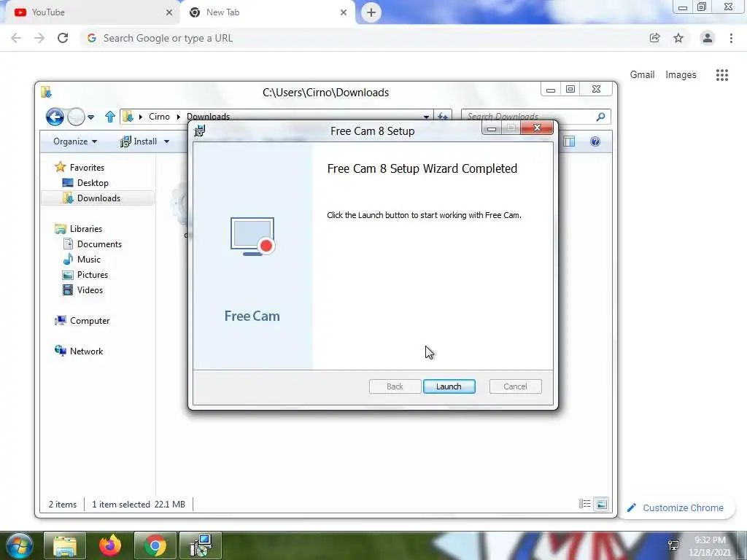Switch Explorer to large icons view
The image size is (747, 560).
602,504
